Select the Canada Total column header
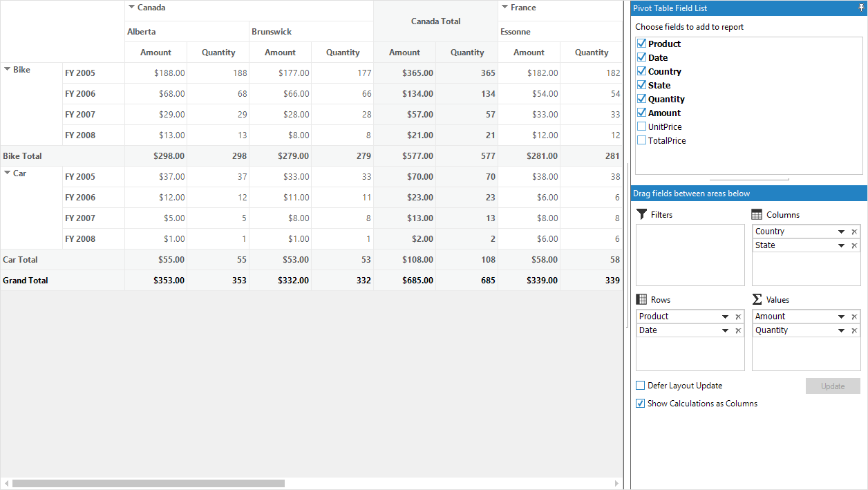The width and height of the screenshot is (868, 490). pos(435,21)
